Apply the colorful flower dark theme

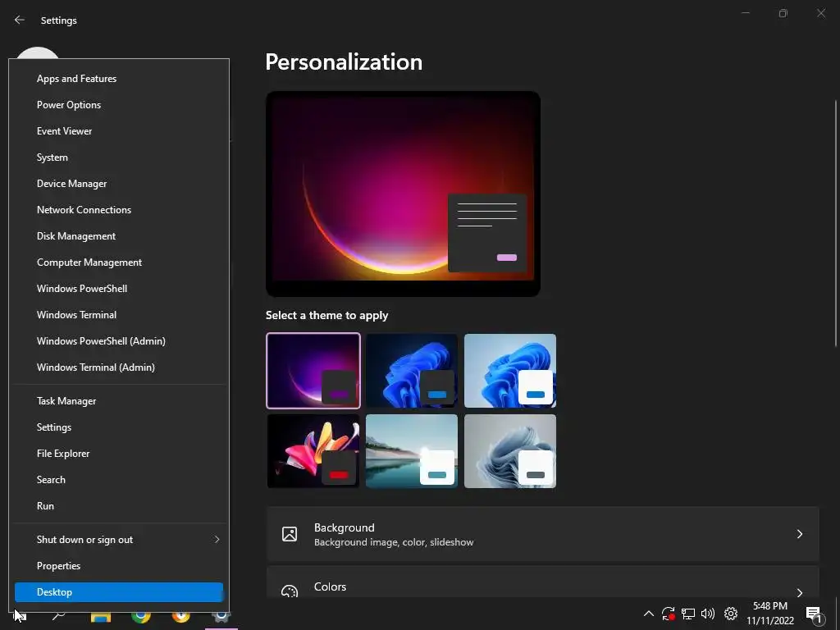click(x=313, y=451)
